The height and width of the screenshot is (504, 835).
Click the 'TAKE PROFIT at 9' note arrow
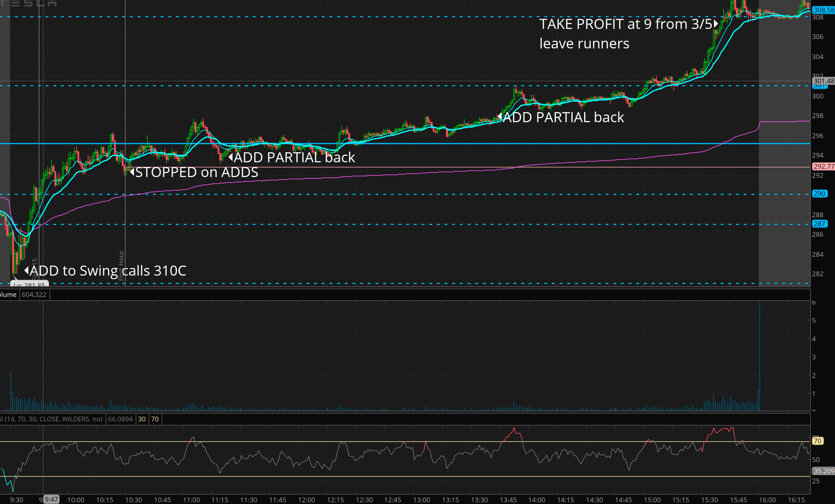click(x=716, y=24)
